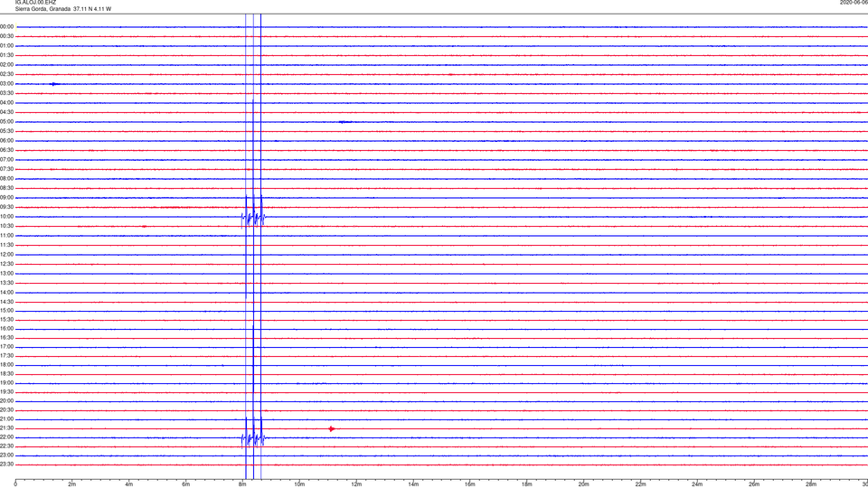Screen dimensions: 868x488
Task: Click the station code IG.ALOJ.00.EHZ text
Action: 35,2
